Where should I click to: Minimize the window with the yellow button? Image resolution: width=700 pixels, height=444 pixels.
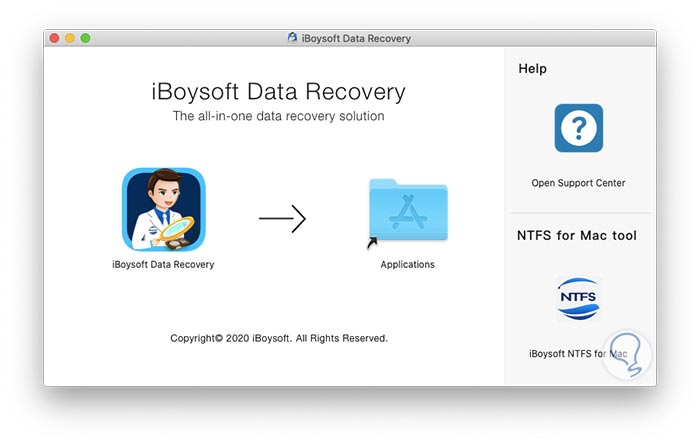[70, 38]
